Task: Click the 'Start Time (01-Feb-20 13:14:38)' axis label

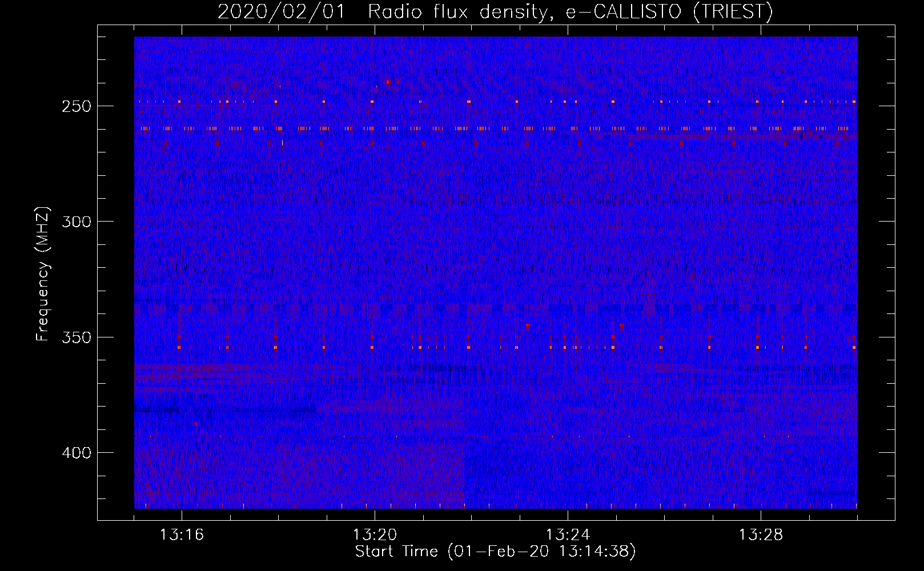Action: [x=495, y=552]
